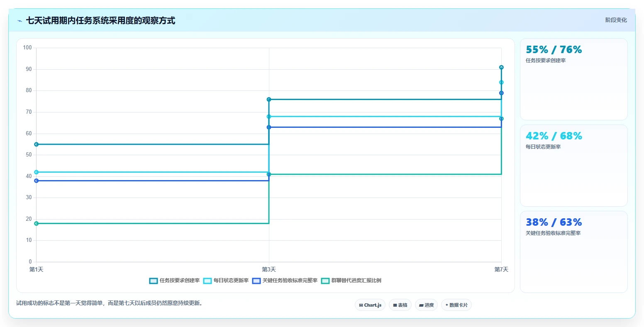Click the 表格 pill tag
This screenshot has height=327, width=644.
[x=400, y=305]
